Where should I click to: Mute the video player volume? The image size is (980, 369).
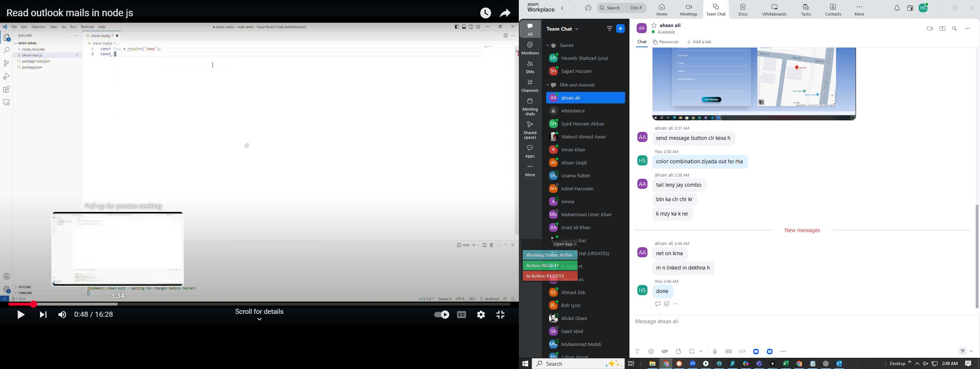coord(62,315)
